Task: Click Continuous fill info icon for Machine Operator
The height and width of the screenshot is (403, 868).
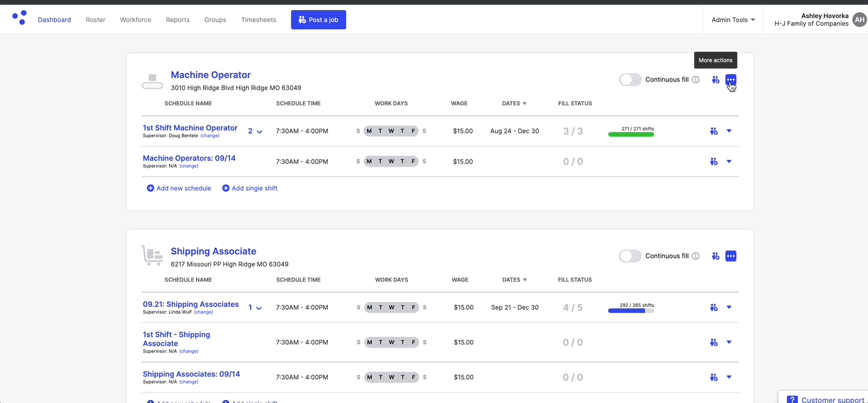Action: coord(695,80)
